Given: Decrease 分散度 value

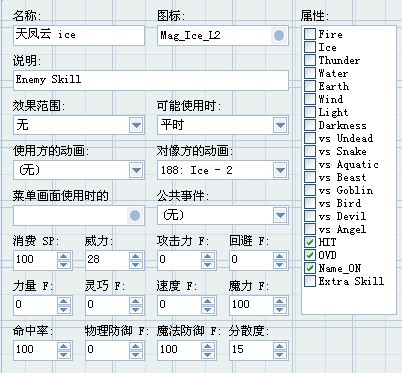Looking at the screenshot, I should pos(280,355).
